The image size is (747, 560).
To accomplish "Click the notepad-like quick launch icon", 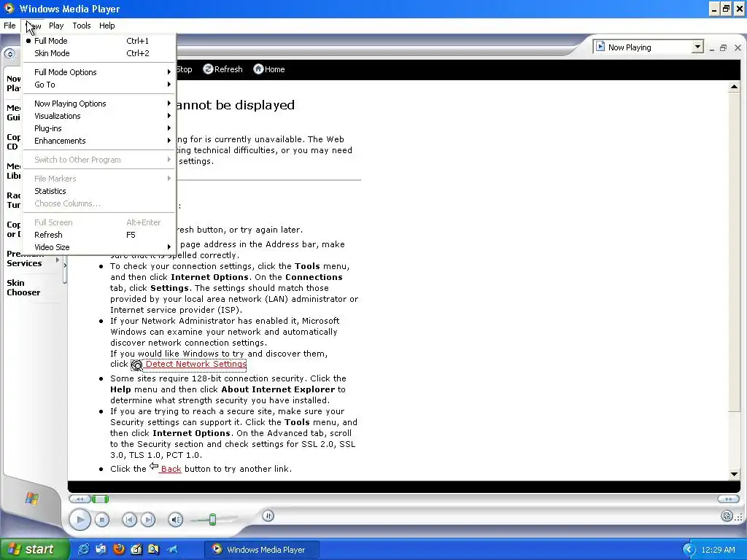I will click(136, 550).
